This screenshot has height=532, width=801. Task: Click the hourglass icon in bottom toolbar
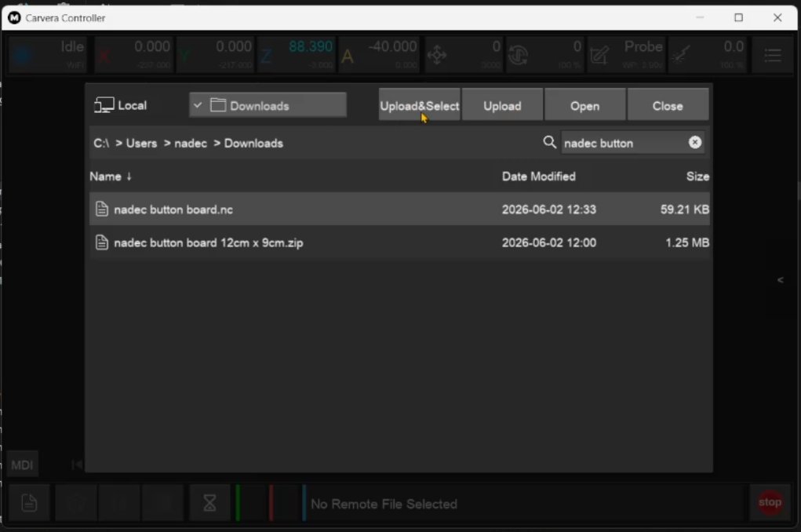click(209, 503)
